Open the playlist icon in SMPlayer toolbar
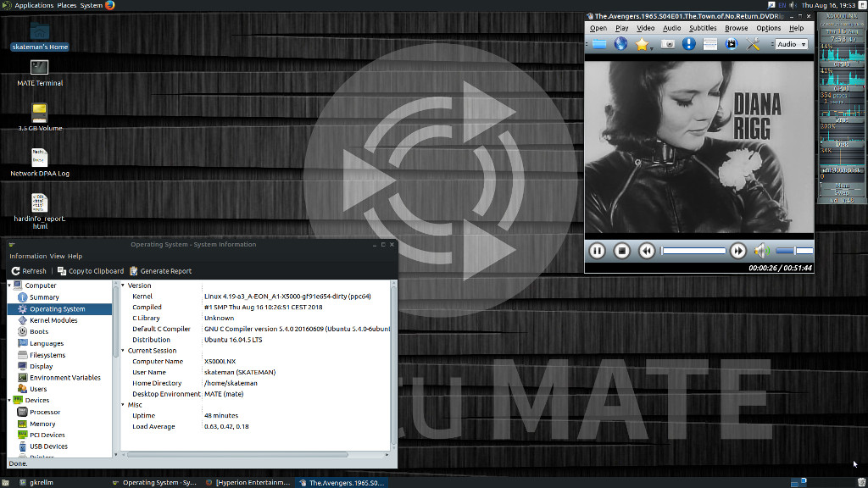Screen dimensions: 868x488 click(x=709, y=44)
